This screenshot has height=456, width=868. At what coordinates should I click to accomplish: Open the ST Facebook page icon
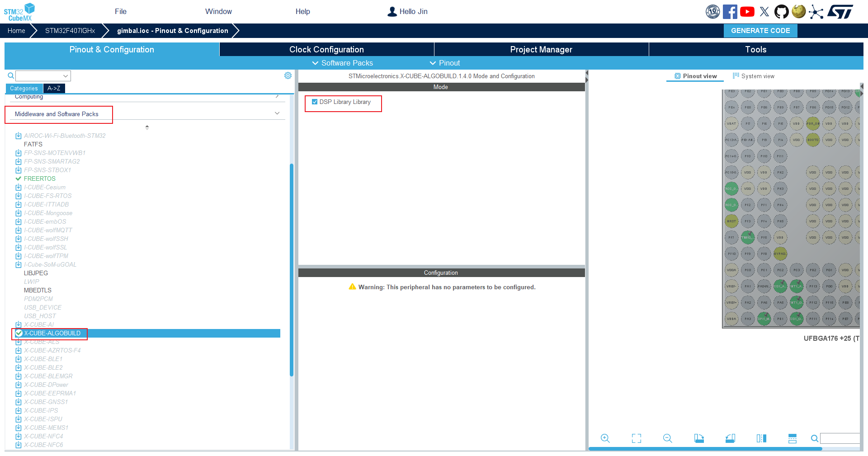click(730, 12)
